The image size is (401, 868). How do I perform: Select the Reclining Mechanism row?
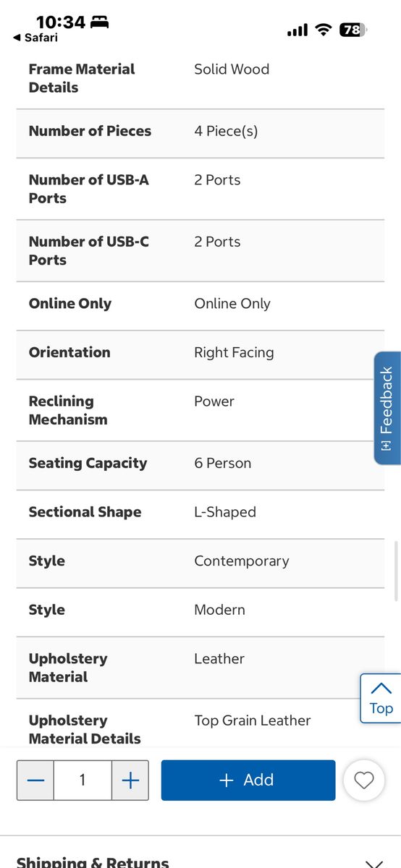(x=200, y=410)
